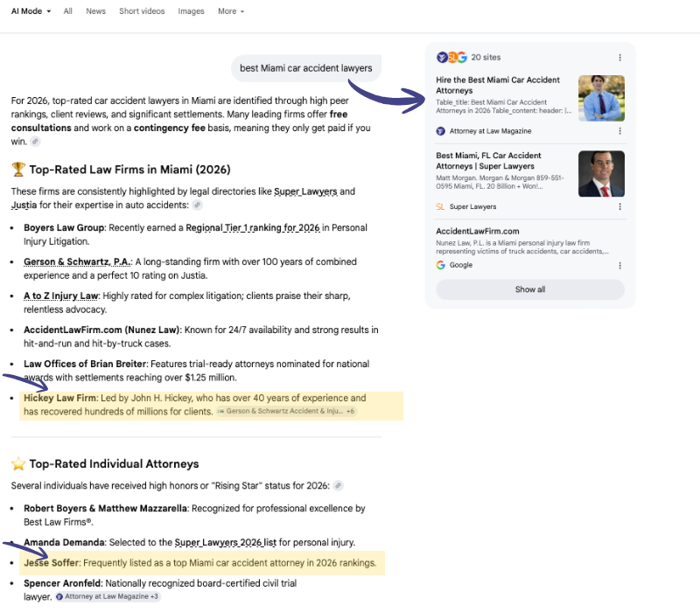
Task: Open 'Regional Tier 1 ranking for 2026' link
Action: (253, 228)
